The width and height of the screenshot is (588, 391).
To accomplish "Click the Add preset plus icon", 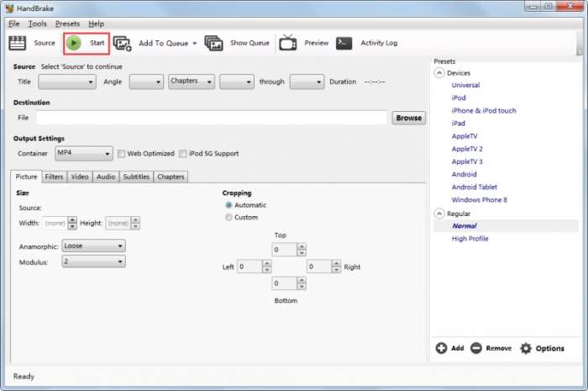I will 441,348.
